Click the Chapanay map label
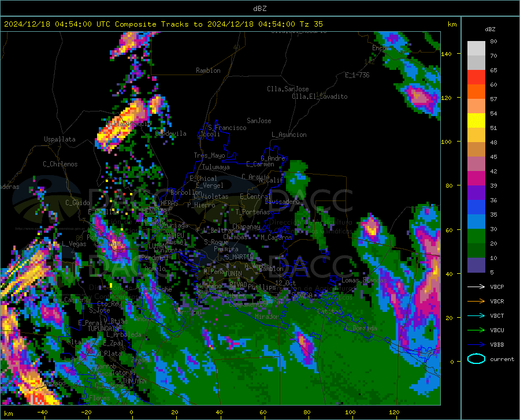520x420 pixels. (x=246, y=226)
